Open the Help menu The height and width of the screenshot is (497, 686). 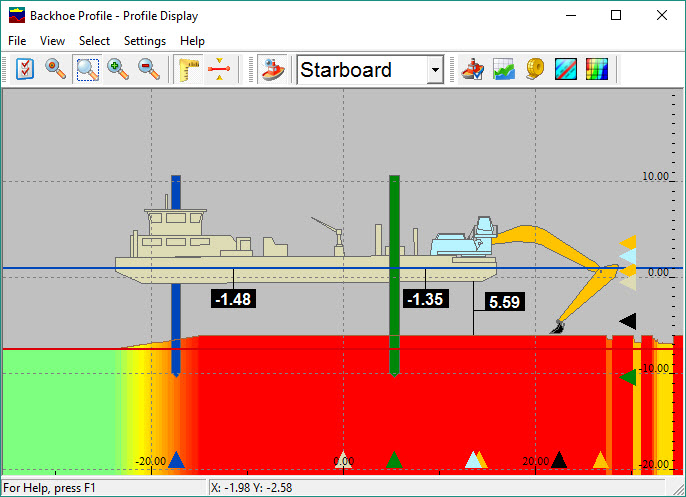point(192,41)
